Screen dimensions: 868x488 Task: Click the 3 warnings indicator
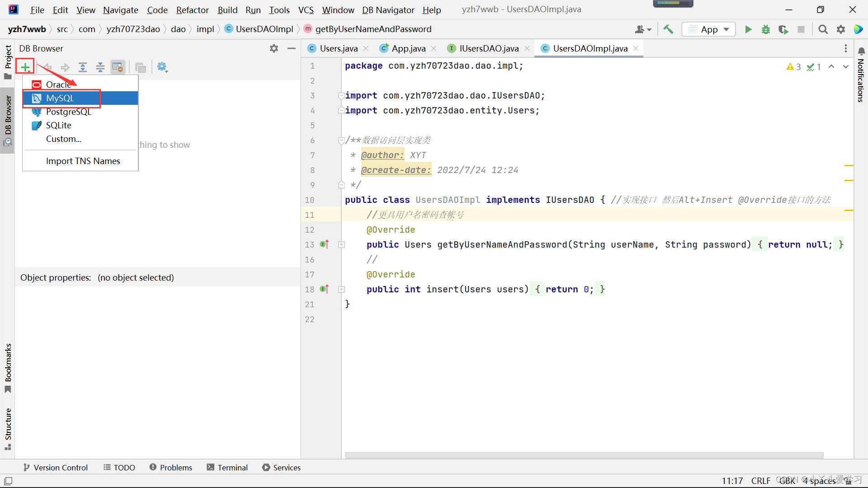point(793,67)
